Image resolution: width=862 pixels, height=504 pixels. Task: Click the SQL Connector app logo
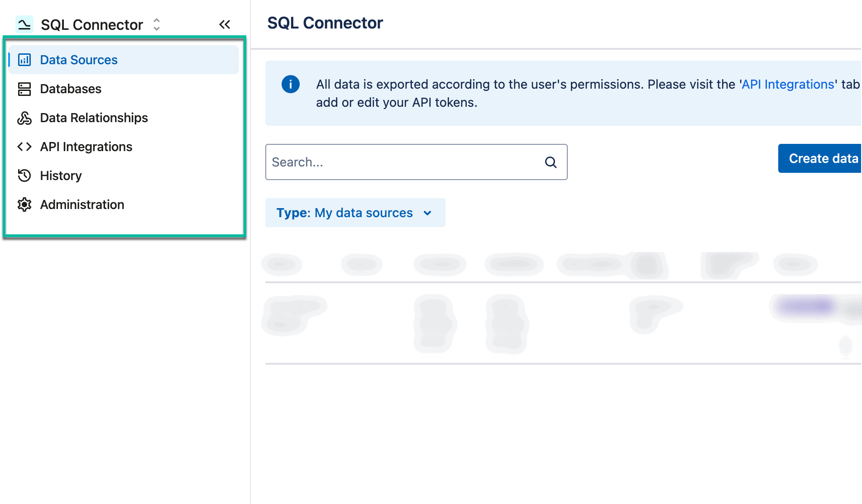coord(24,24)
